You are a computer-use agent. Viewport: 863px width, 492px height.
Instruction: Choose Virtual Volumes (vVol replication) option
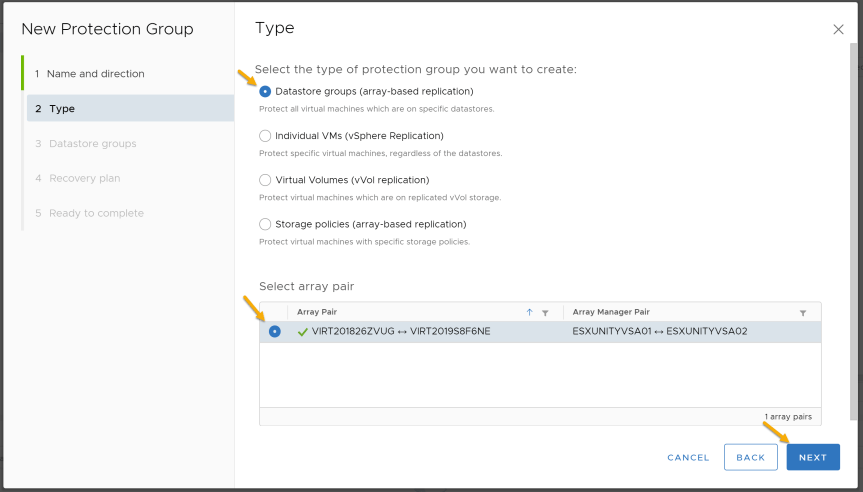[x=265, y=180]
